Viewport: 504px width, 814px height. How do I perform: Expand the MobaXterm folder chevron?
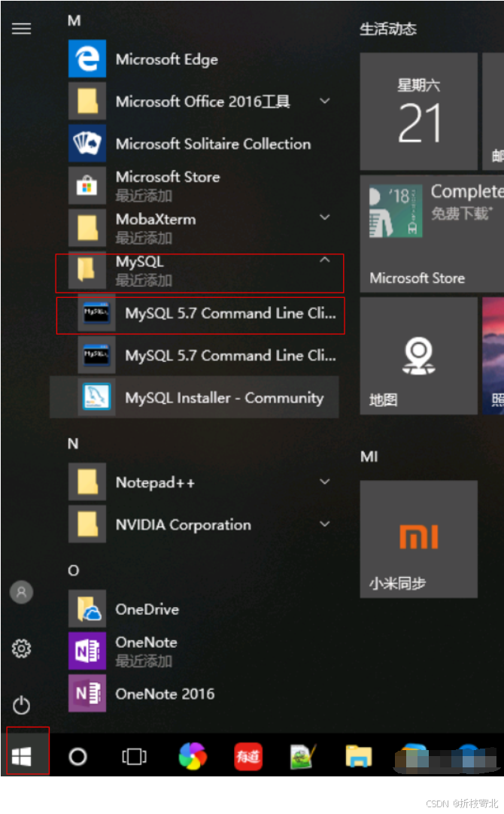click(x=324, y=217)
